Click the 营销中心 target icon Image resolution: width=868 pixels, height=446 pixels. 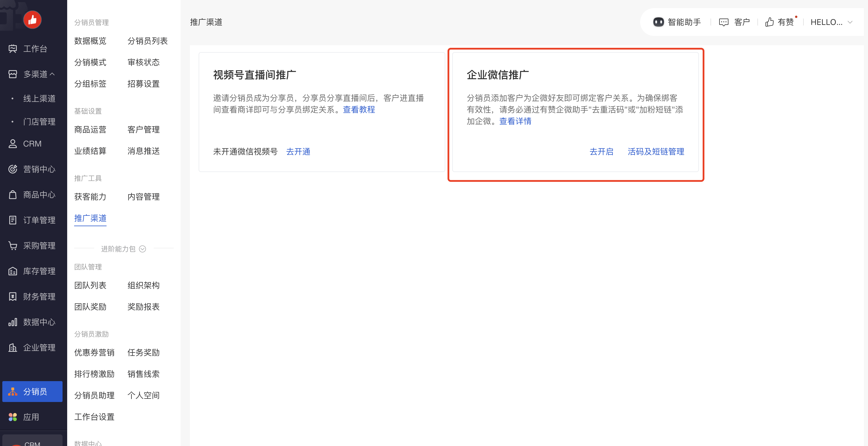coord(13,169)
